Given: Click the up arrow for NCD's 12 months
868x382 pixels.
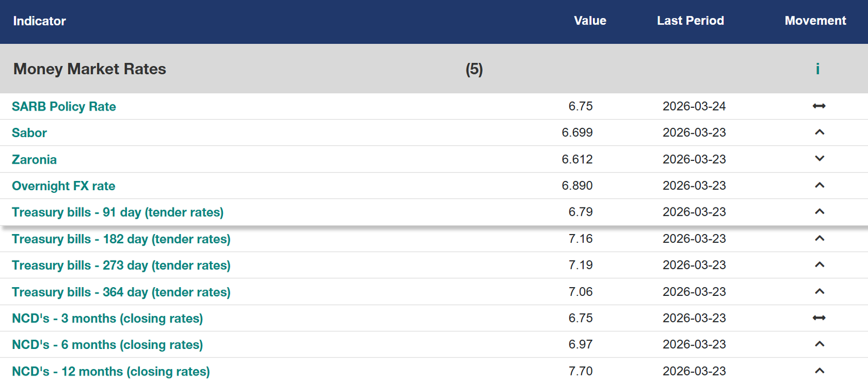Looking at the screenshot, I should pos(819,371).
